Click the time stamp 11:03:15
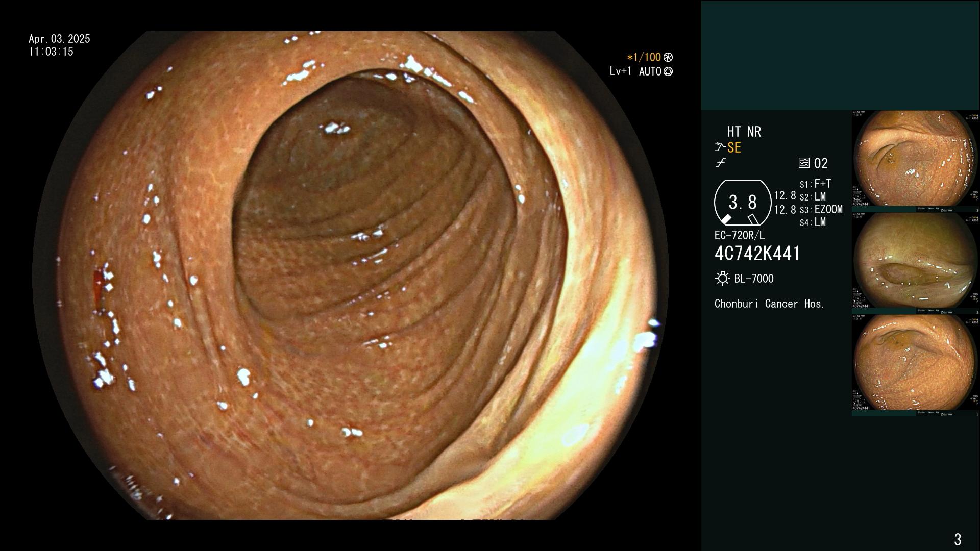Image resolution: width=980 pixels, height=551 pixels. point(51,52)
